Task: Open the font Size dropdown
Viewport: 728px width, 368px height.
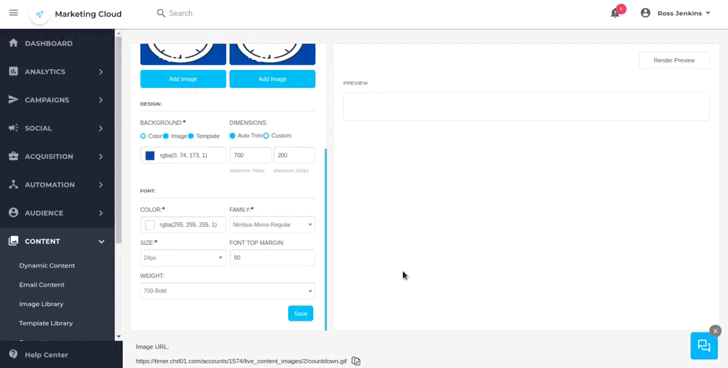Action: click(183, 258)
